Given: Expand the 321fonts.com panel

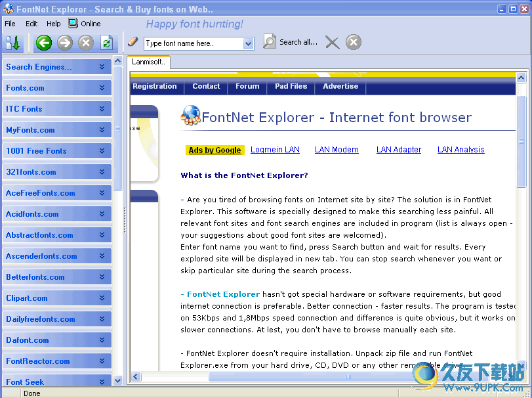Looking at the screenshot, I should click(57, 172).
